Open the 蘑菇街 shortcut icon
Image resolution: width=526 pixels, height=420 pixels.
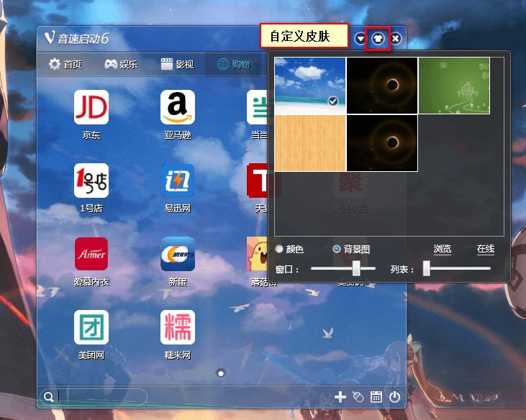(258, 254)
